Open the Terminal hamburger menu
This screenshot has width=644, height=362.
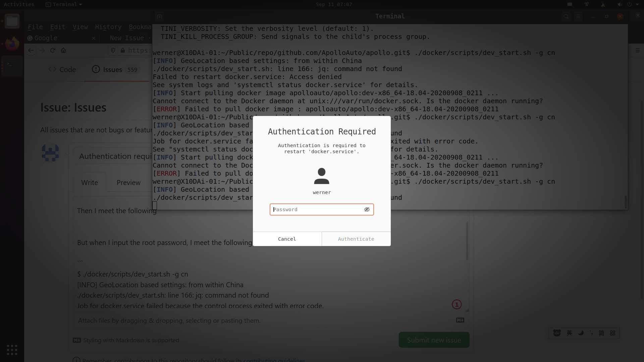(579, 16)
